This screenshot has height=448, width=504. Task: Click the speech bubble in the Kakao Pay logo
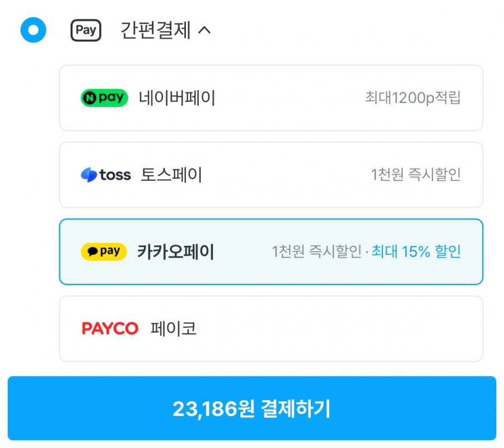92,252
